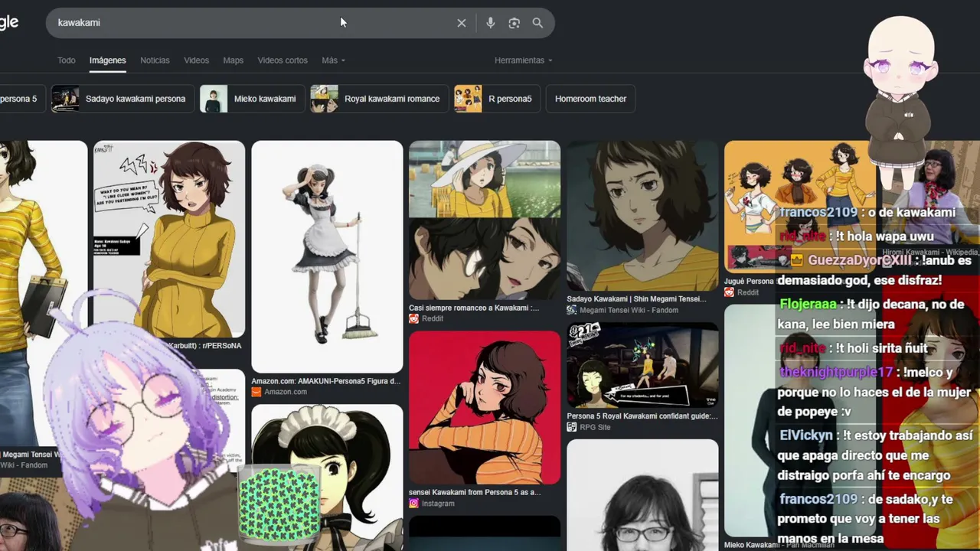Open the red-background Kawakami illustration
Viewport: 980px width, 551px height.
click(485, 407)
